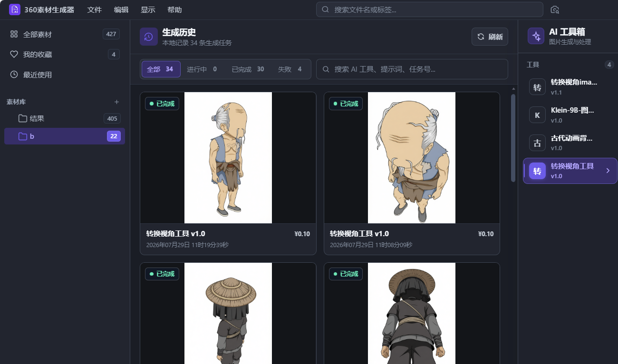Select the 古代动画背... tool
This screenshot has width=618, height=364.
570,143
